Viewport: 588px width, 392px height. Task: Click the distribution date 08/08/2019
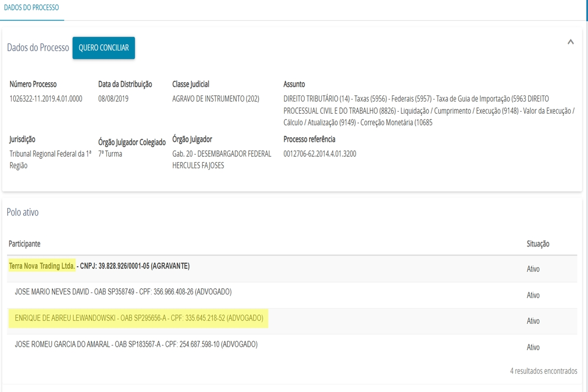click(113, 99)
